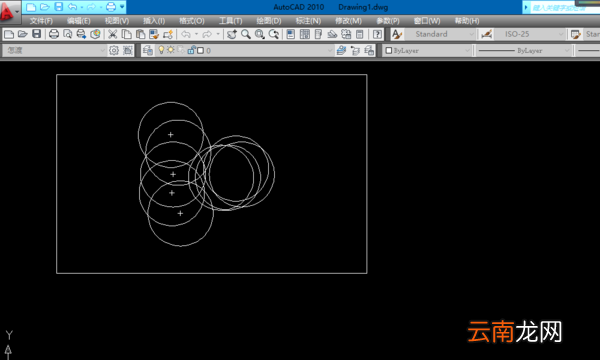Click the Cut scissors icon
This screenshot has width=600, height=360.
coord(112,34)
